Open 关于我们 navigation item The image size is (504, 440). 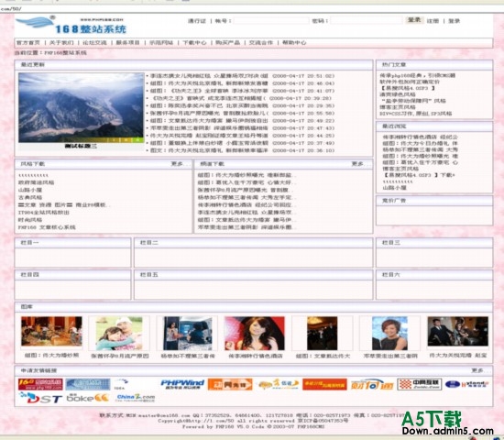(x=61, y=42)
